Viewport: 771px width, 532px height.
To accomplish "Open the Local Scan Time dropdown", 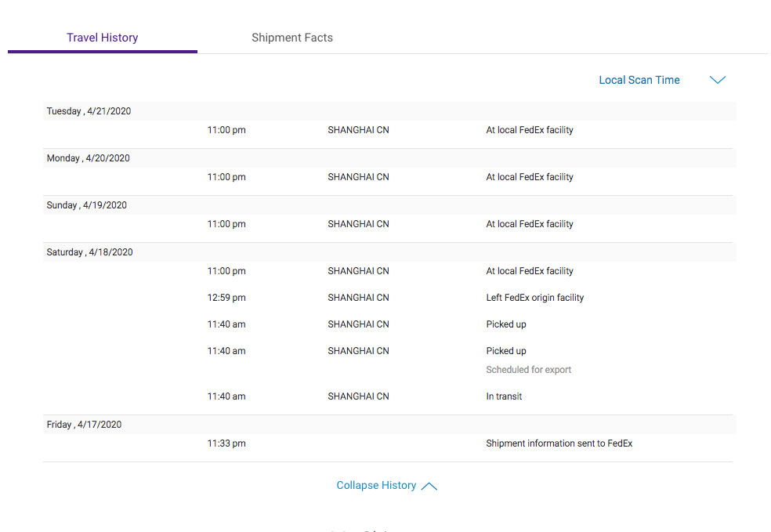I will [662, 80].
